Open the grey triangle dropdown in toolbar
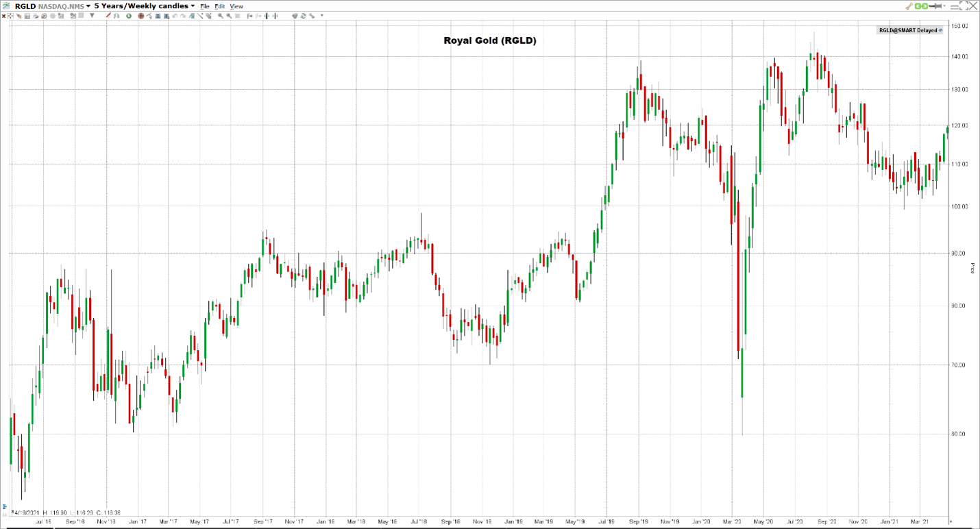The image size is (980, 529). point(92,15)
